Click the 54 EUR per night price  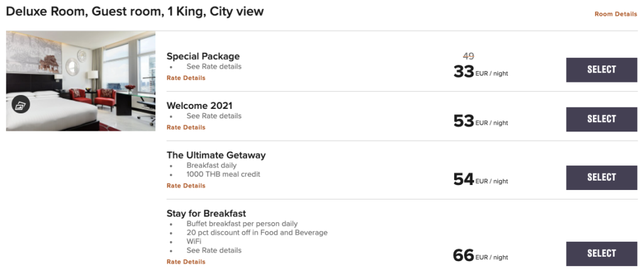click(x=480, y=180)
